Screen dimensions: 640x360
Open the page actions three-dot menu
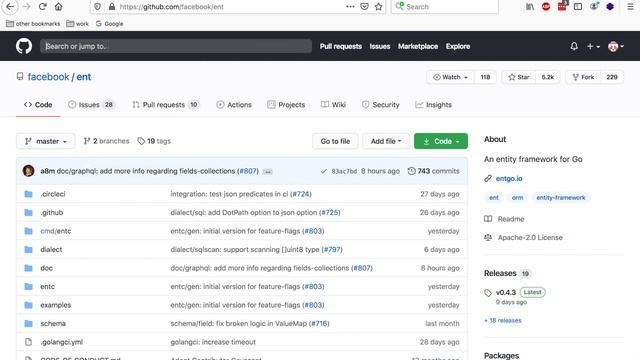(350, 7)
